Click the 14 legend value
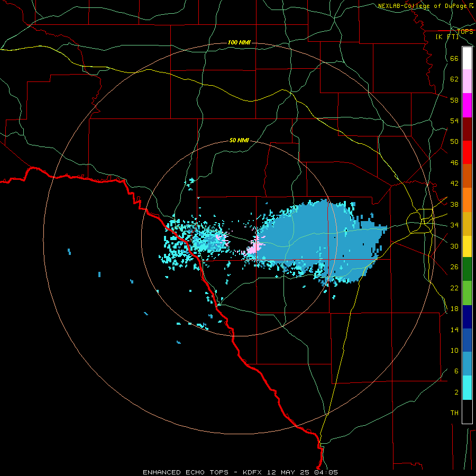The width and height of the screenshot is (476, 476). (454, 329)
